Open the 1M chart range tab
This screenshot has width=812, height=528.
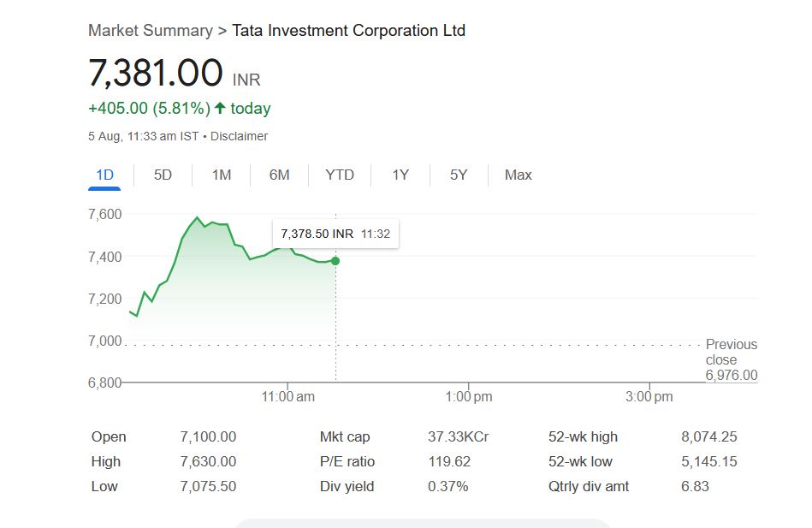pyautogui.click(x=222, y=175)
